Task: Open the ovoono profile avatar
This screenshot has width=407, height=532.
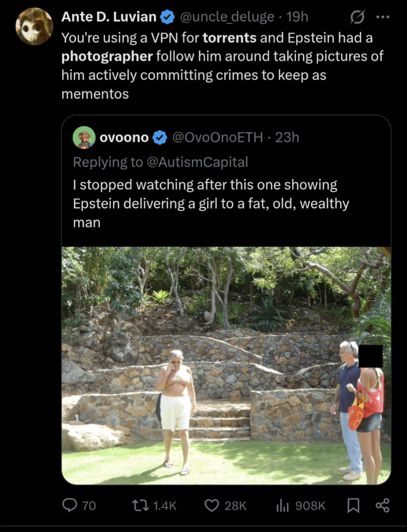Action: tap(84, 137)
